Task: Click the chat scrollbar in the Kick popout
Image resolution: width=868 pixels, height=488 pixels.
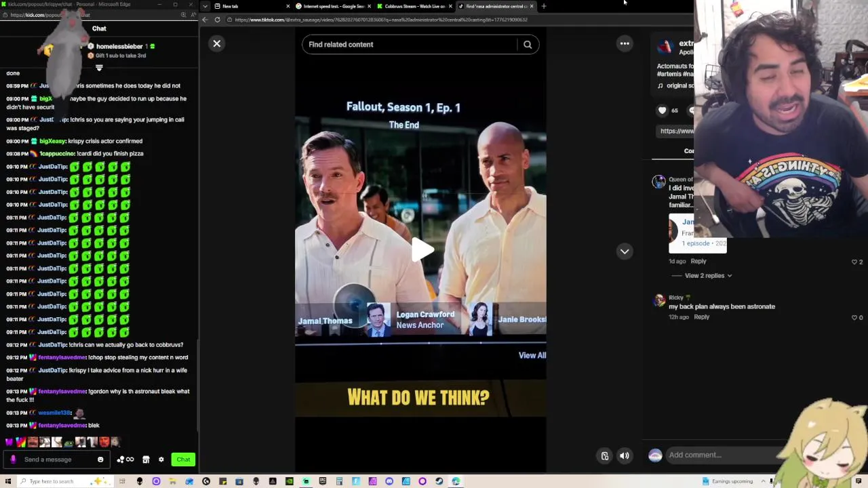Action: [x=197, y=386]
